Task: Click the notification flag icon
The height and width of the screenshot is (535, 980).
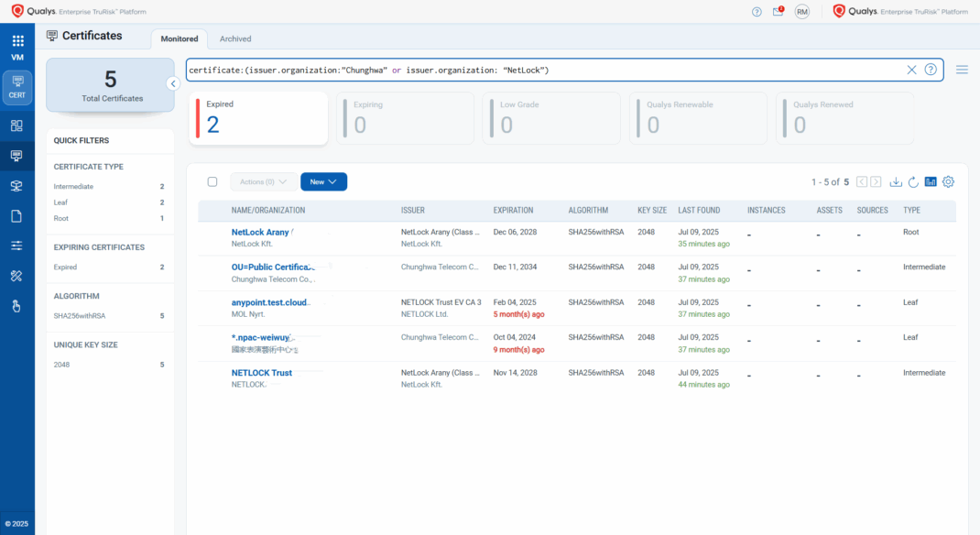Action: [777, 12]
